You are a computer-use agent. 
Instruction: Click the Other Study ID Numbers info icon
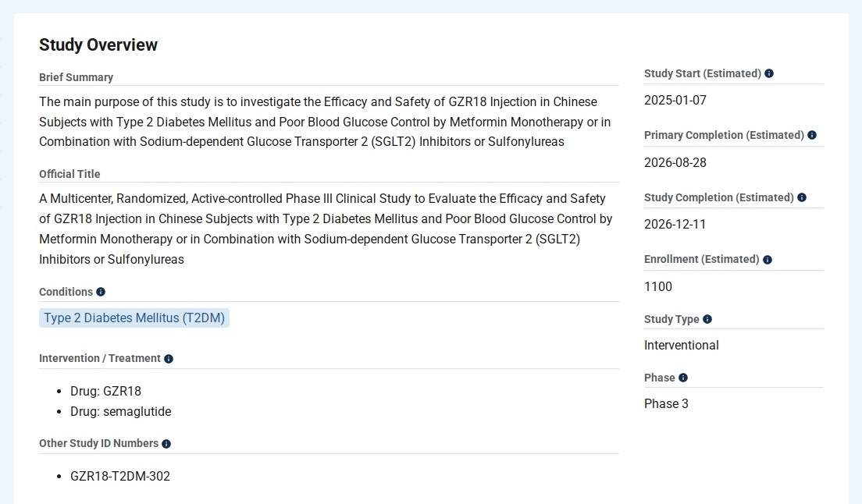point(166,444)
